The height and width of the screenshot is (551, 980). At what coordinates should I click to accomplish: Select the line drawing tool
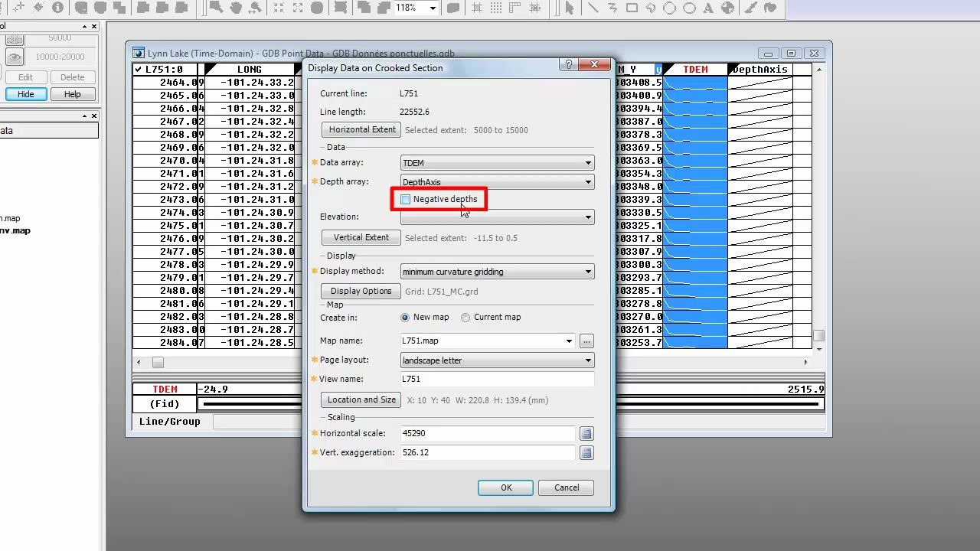pyautogui.click(x=592, y=8)
